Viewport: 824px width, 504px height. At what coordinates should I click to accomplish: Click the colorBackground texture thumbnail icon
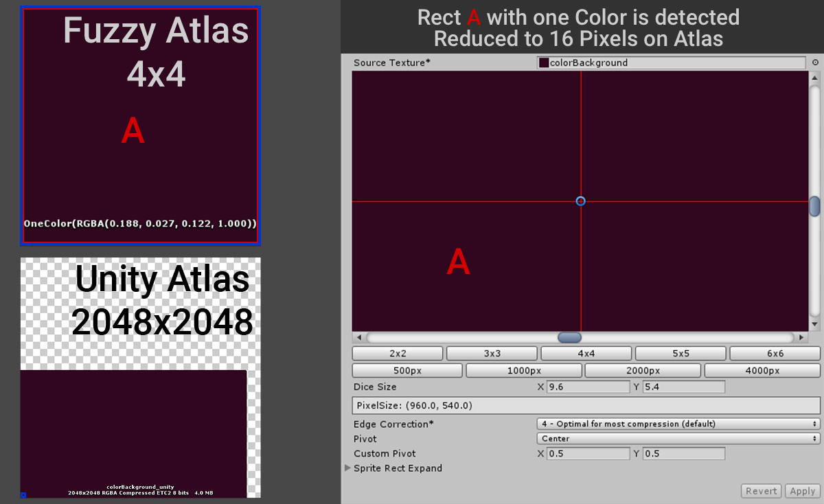point(544,62)
